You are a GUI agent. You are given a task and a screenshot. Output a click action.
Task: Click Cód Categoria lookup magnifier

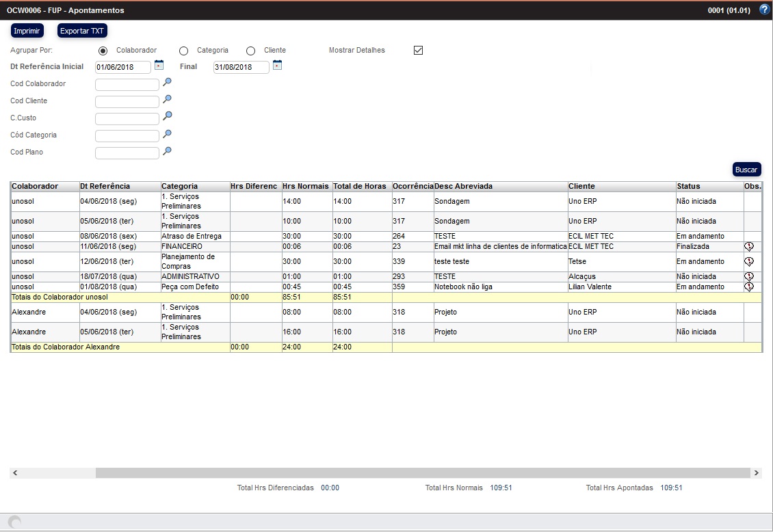point(167,133)
